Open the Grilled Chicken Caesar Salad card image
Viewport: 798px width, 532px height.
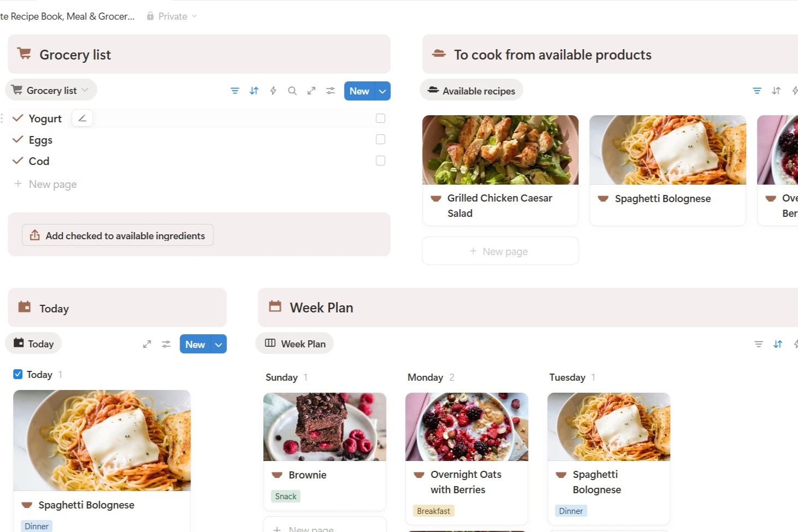click(500, 150)
